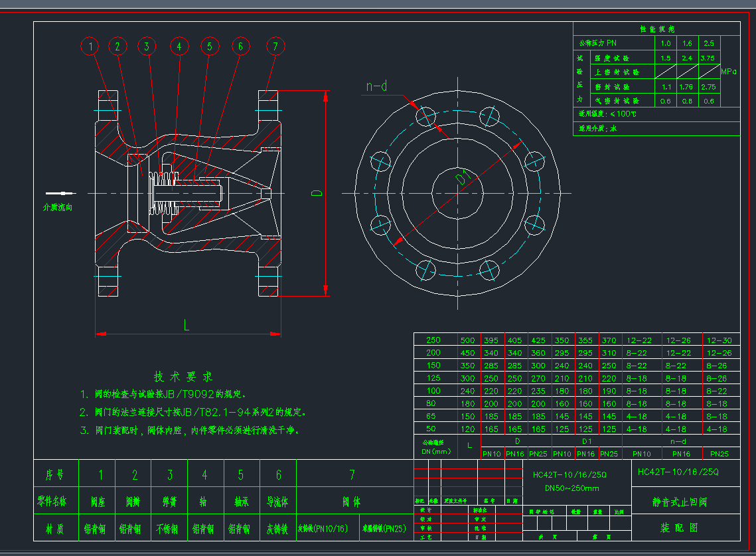Click the n-d leader label
Image resolution: width=756 pixels, height=556 pixels.
click(x=376, y=86)
